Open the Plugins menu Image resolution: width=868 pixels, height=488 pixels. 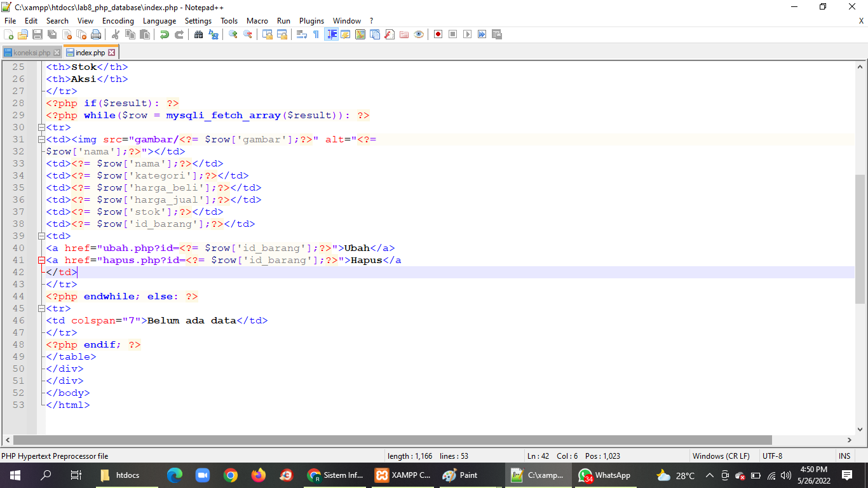click(311, 20)
